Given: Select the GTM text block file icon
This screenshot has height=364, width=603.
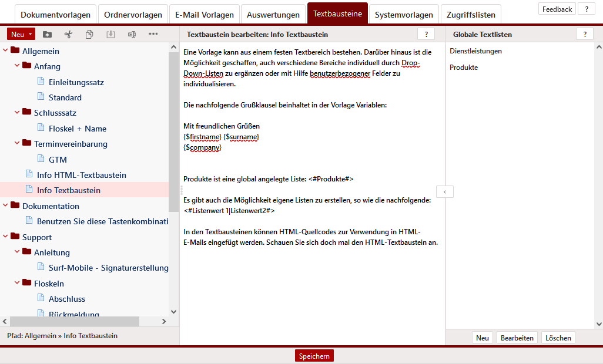Looking at the screenshot, I should tap(41, 159).
